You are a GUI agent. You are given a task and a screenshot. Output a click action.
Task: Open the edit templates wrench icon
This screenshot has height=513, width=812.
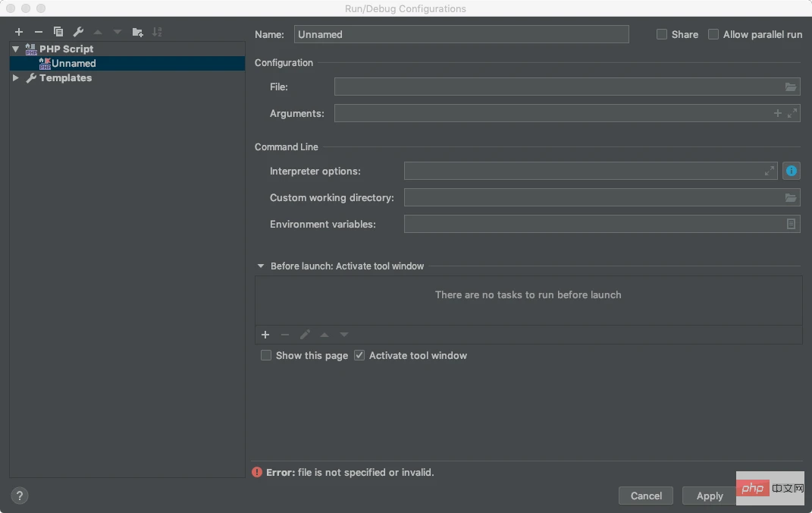(x=78, y=32)
